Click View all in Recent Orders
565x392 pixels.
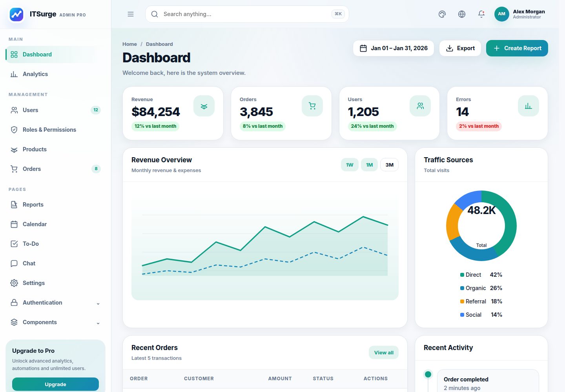coord(384,352)
